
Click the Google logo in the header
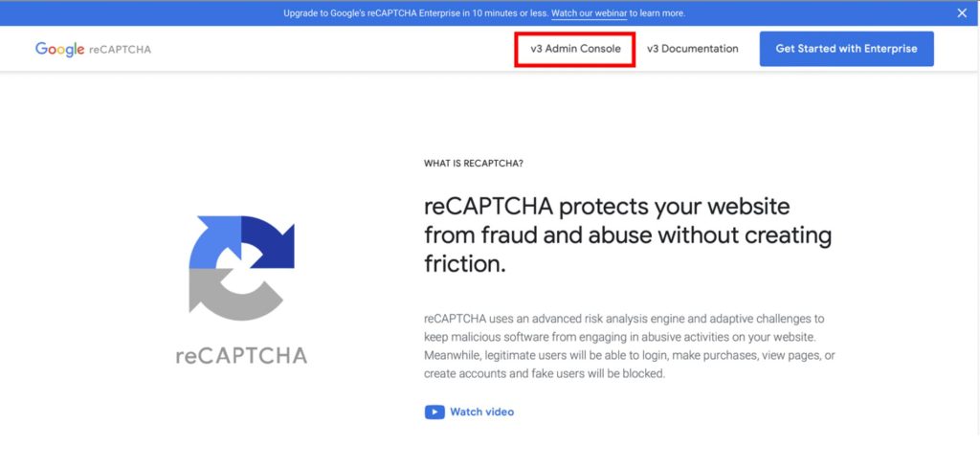pos(60,49)
